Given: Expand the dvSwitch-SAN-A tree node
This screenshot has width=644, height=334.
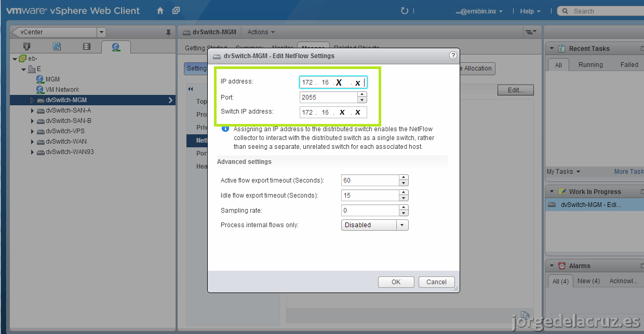Looking at the screenshot, I should 32,110.
